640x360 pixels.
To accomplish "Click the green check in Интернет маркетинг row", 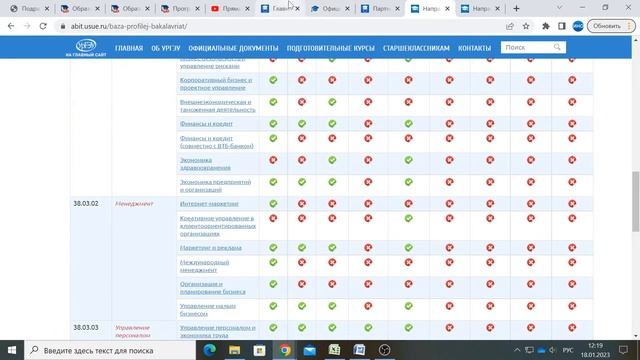I will pyautogui.click(x=273, y=203).
